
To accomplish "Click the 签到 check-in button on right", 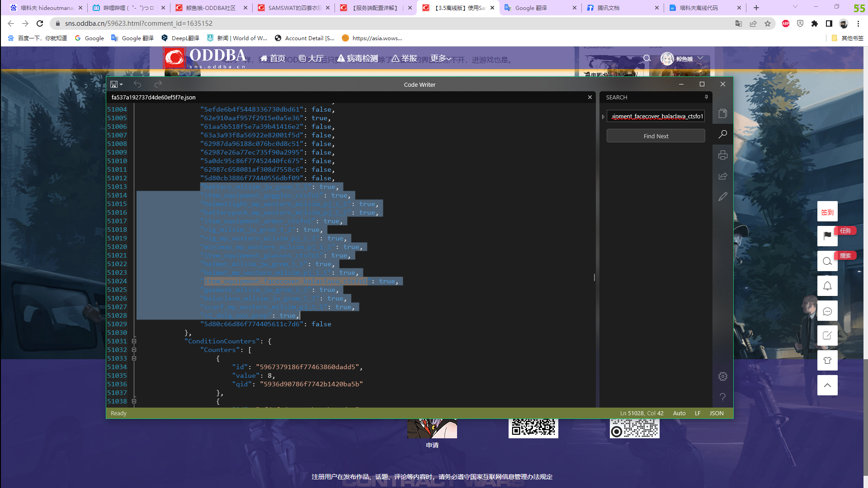I will coord(827,212).
